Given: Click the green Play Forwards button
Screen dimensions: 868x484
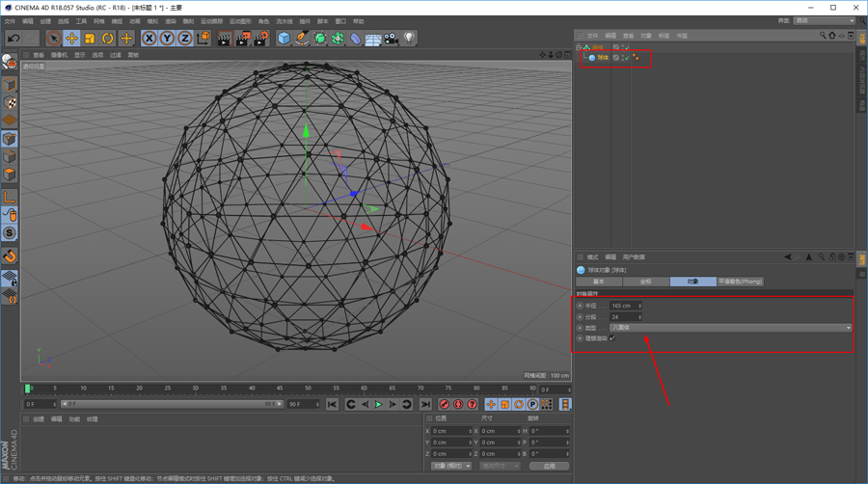Looking at the screenshot, I should click(x=379, y=405).
